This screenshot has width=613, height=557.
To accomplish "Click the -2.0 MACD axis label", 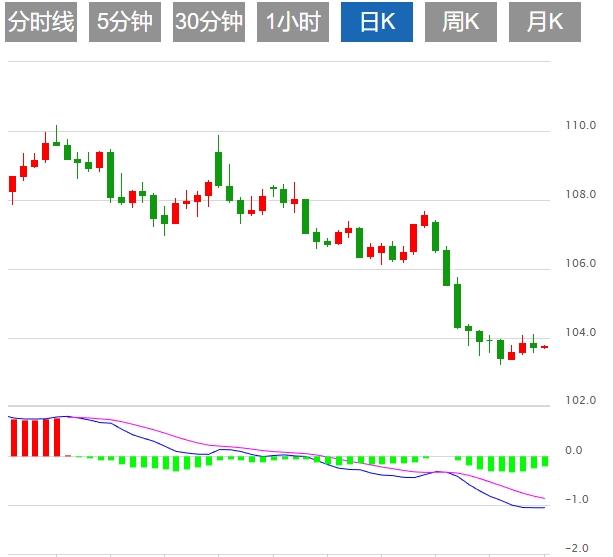I will 577,548.
